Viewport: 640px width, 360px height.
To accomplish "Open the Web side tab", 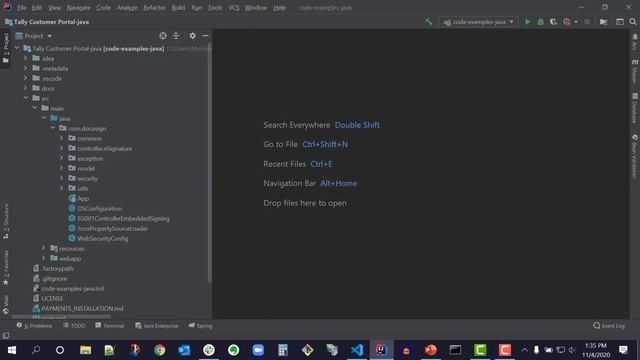I will (x=6, y=305).
